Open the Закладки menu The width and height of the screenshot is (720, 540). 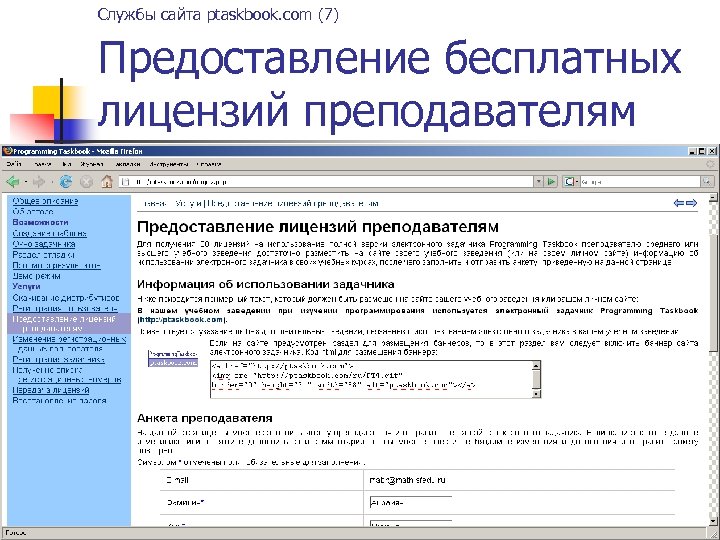click(x=127, y=164)
